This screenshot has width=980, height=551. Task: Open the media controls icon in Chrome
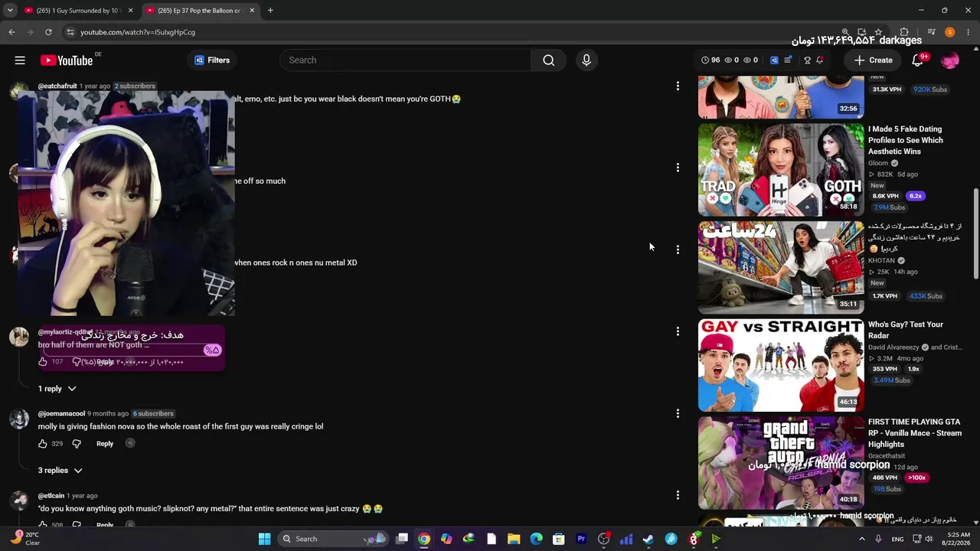(932, 32)
